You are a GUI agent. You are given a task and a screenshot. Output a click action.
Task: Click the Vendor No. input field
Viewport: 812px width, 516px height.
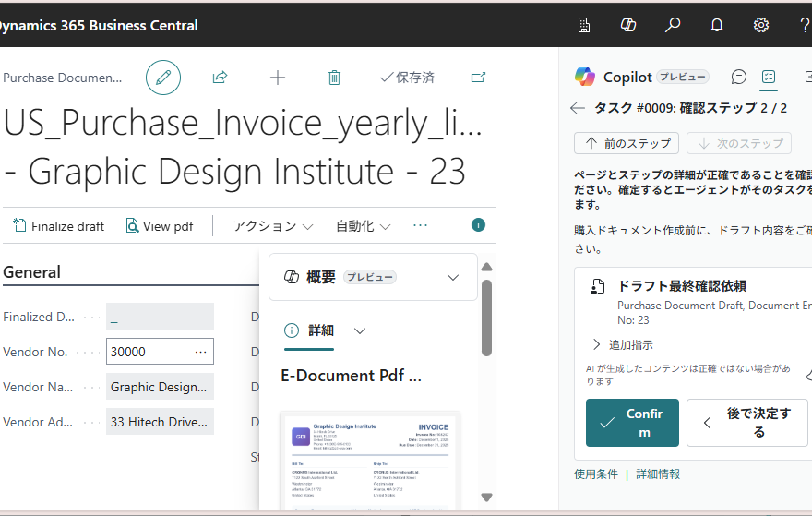coord(160,352)
